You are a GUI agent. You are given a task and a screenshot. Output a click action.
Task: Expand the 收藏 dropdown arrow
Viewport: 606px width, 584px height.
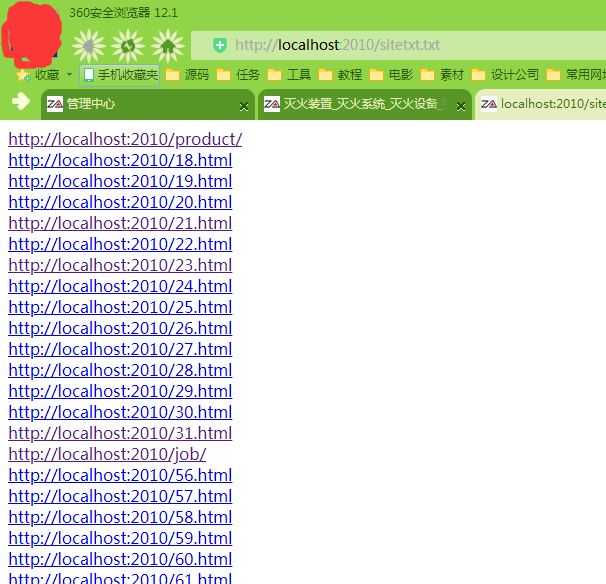tap(69, 75)
